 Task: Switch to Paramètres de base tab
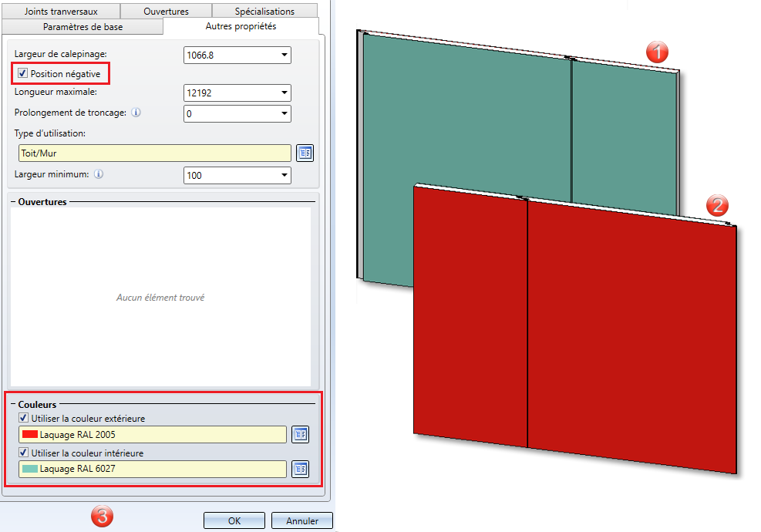tap(82, 27)
